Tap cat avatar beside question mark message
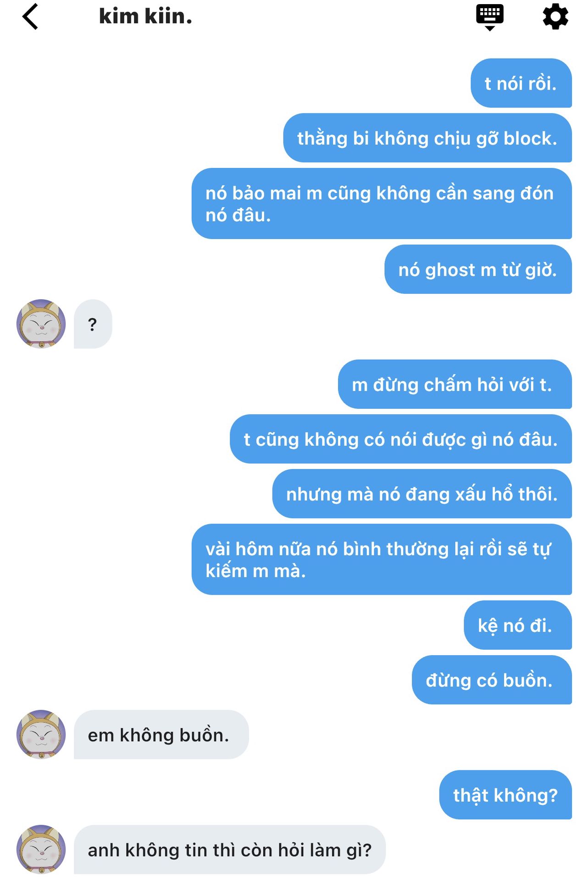This screenshot has width=588, height=881. (41, 324)
